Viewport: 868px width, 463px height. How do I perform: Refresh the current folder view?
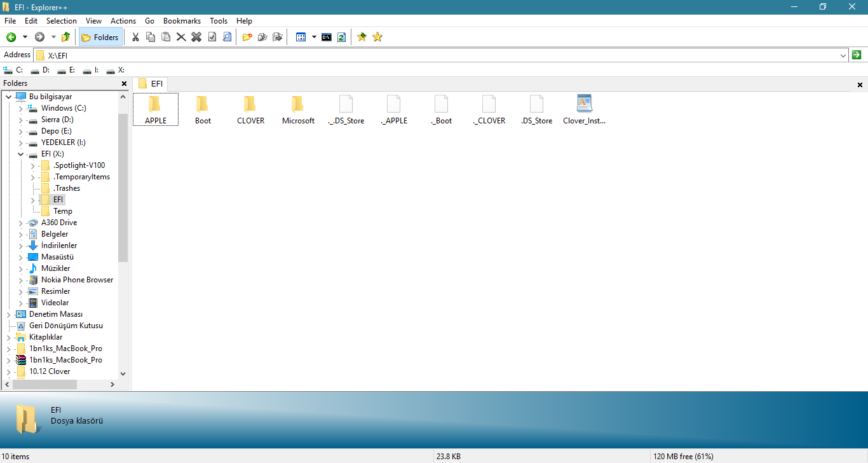point(341,37)
